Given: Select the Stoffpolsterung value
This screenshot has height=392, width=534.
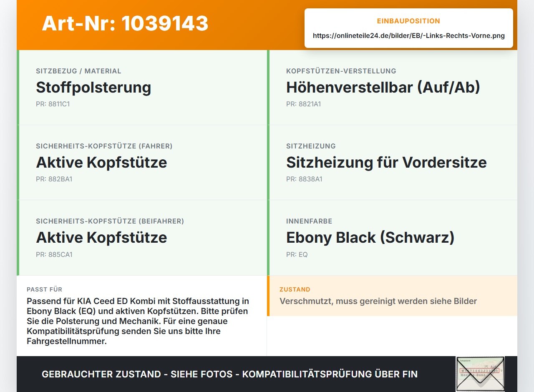Looking at the screenshot, I should point(93,88).
